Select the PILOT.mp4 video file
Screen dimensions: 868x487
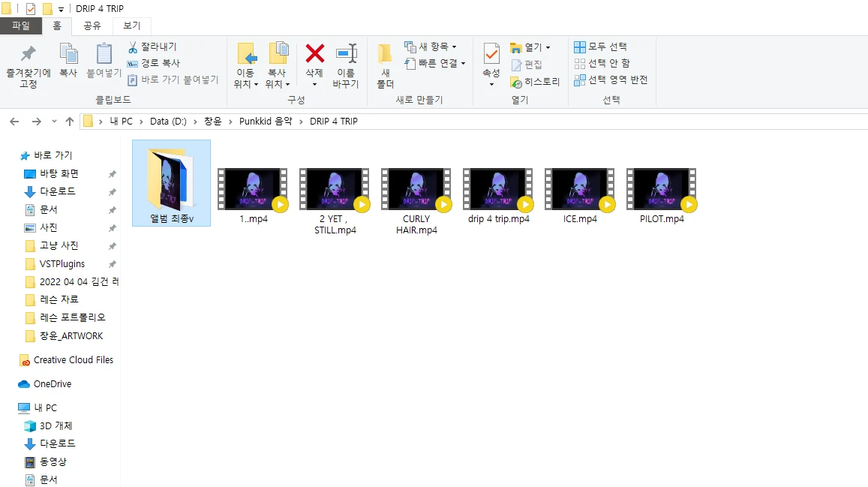662,196
